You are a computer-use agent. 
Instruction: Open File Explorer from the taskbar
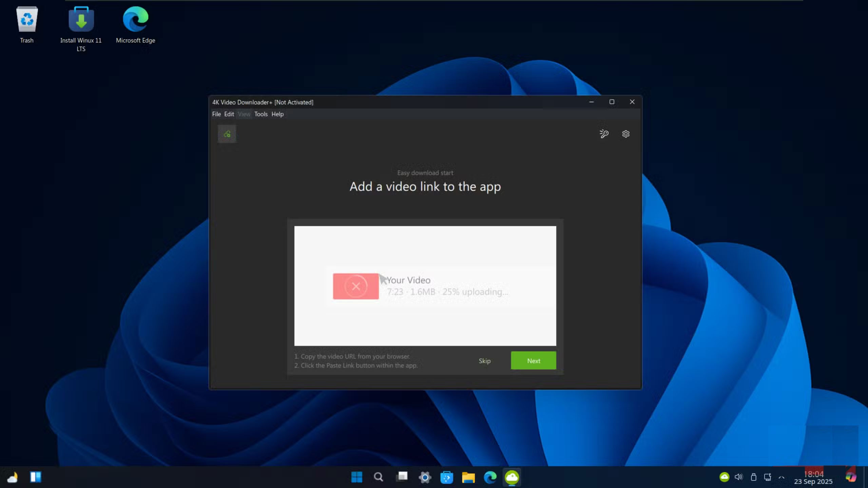[468, 477]
